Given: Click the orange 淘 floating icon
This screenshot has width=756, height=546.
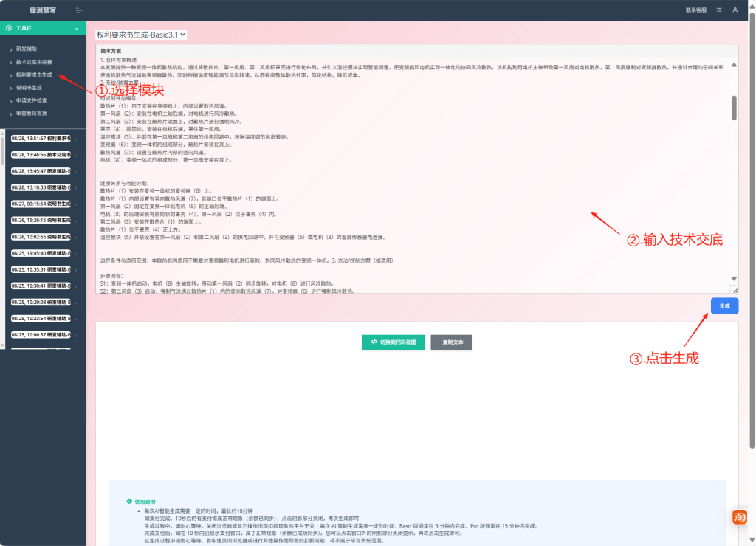Looking at the screenshot, I should click(739, 517).
